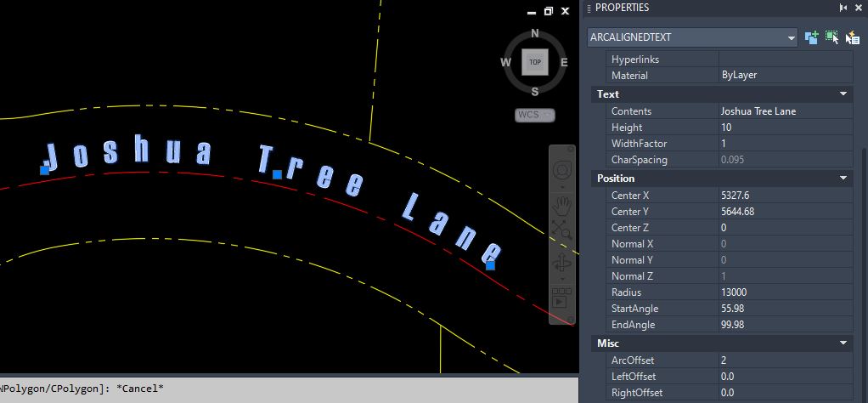Edit the LeftOffset value 0.0
The height and width of the screenshot is (403, 868).
pyautogui.click(x=786, y=377)
